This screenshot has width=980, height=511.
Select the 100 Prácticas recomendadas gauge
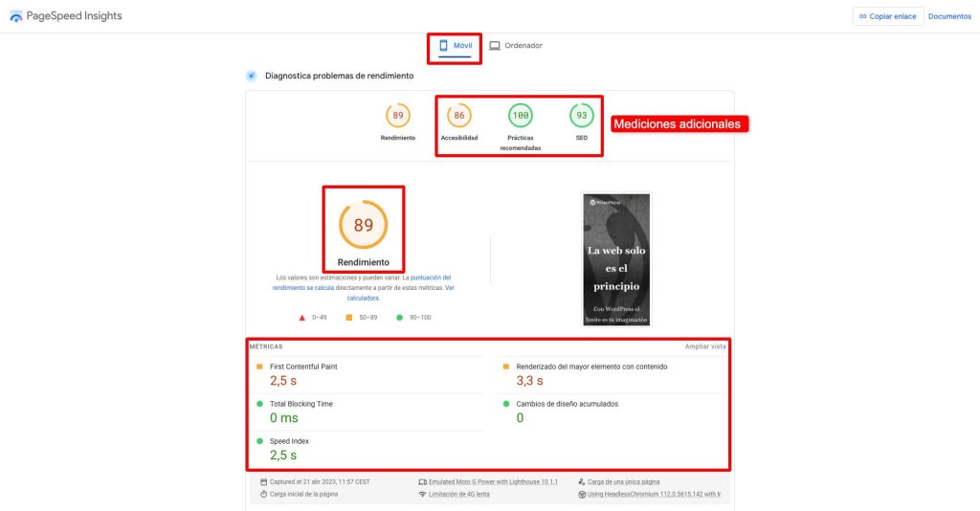coord(520,116)
